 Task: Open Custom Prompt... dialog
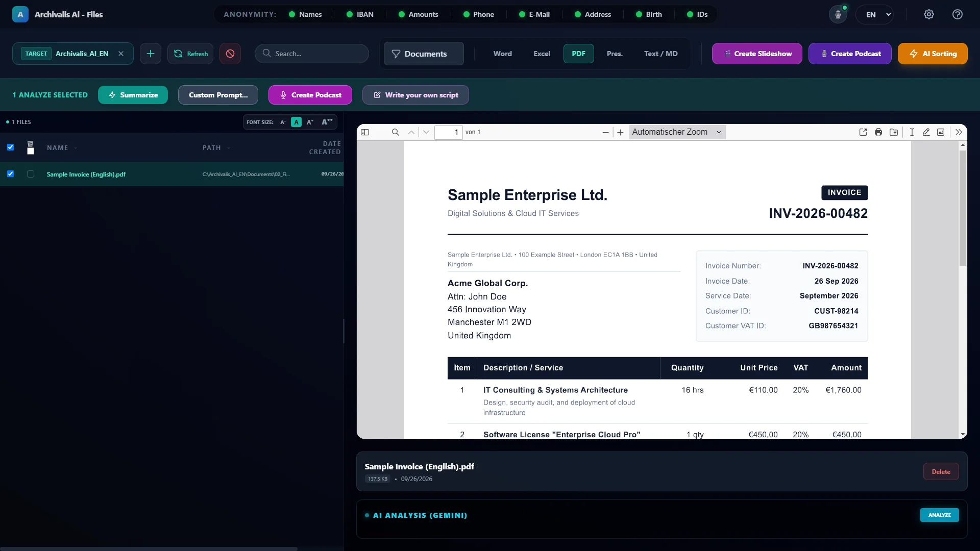[x=218, y=95]
